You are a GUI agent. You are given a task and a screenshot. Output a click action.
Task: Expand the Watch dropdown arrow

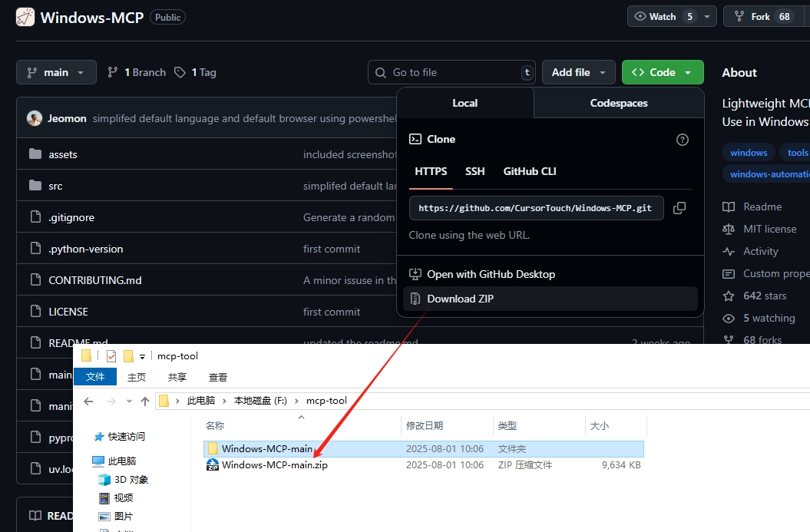(707, 17)
